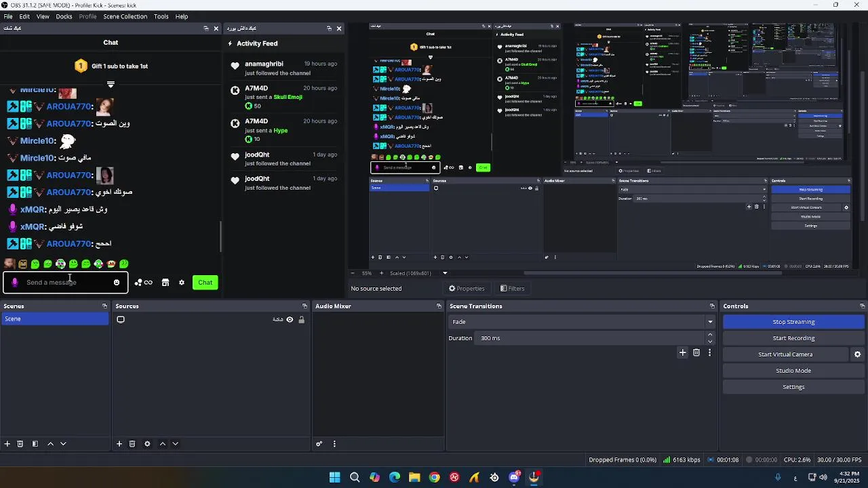Open transition properties three-dot menu
This screenshot has width=868, height=488.
tap(710, 352)
